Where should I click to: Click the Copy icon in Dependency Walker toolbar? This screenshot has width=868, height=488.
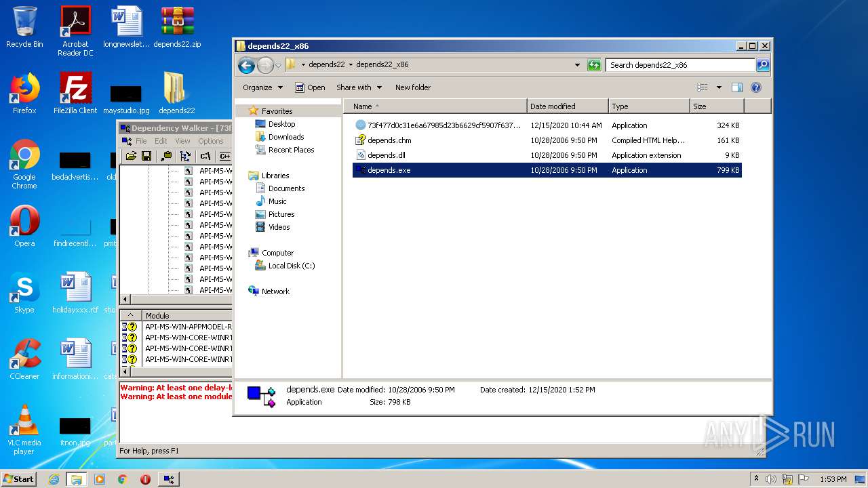point(166,156)
